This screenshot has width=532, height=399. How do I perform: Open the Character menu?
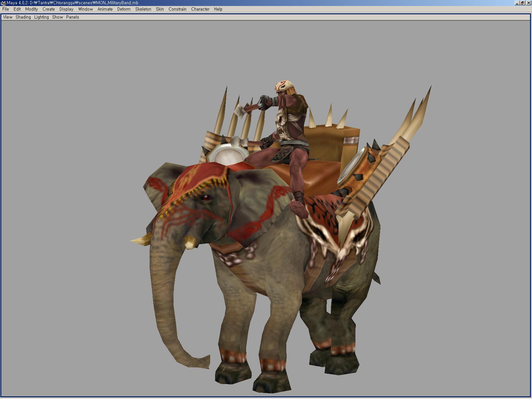(x=200, y=9)
